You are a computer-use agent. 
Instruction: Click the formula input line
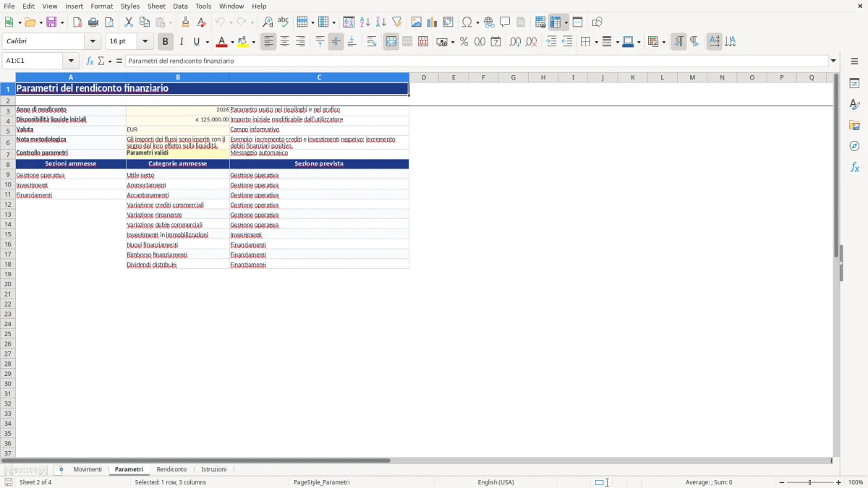click(477, 61)
